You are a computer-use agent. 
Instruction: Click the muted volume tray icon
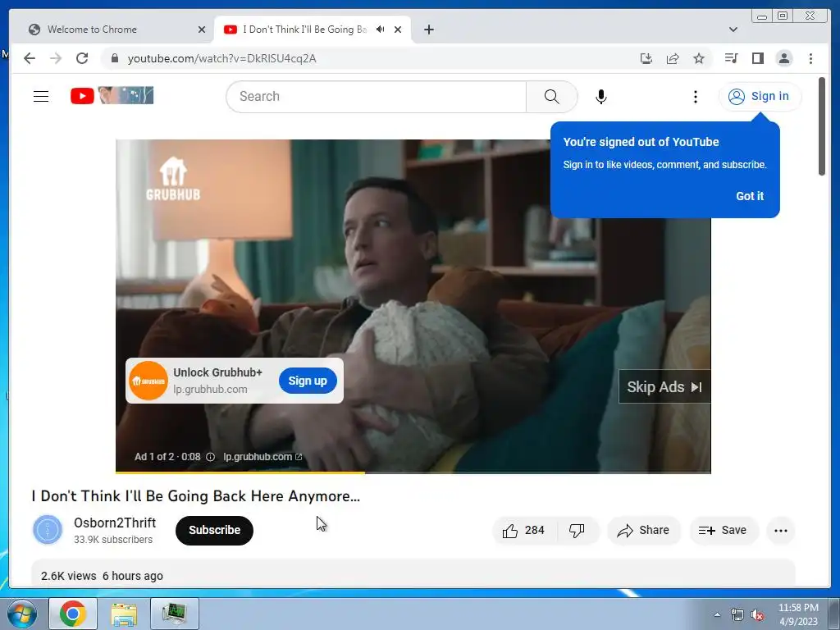[x=757, y=614]
